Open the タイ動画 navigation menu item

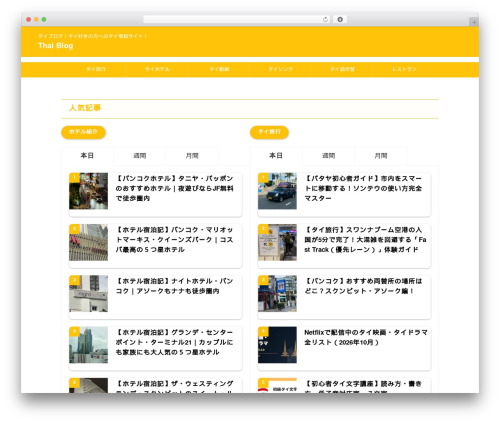coord(219,69)
